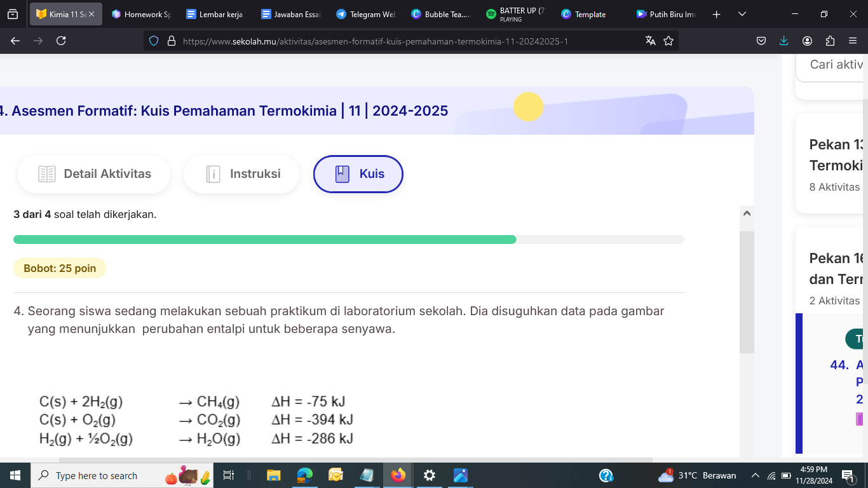868x488 pixels.
Task: Click the horizontal scrollbar at page bottom
Action: pos(356,460)
